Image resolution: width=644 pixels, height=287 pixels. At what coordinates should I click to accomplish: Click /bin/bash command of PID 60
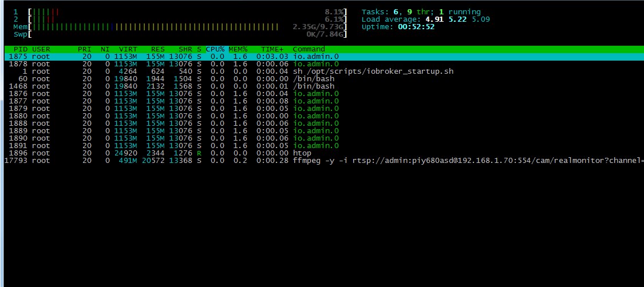click(313, 79)
